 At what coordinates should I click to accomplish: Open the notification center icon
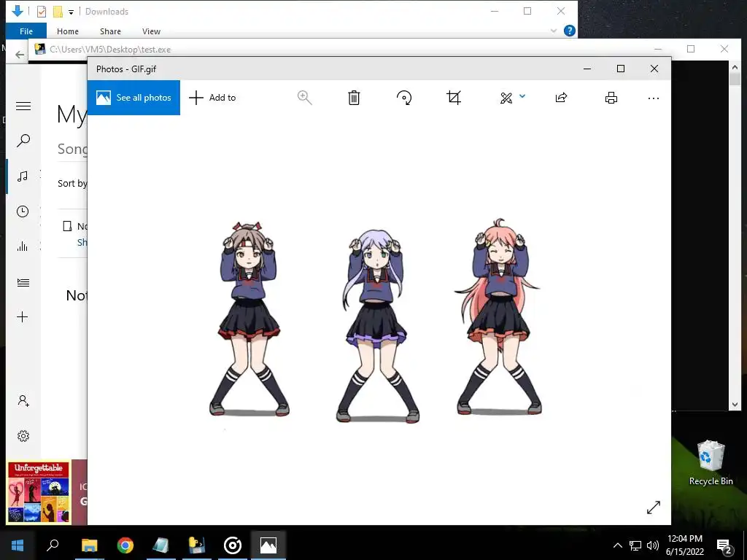tap(724, 545)
